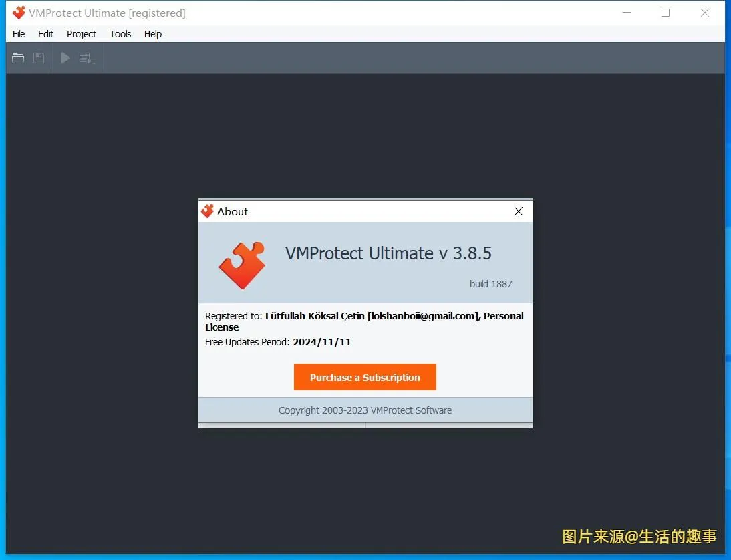The image size is (731, 560).
Task: Open a project using the folder icon
Action: coord(18,57)
